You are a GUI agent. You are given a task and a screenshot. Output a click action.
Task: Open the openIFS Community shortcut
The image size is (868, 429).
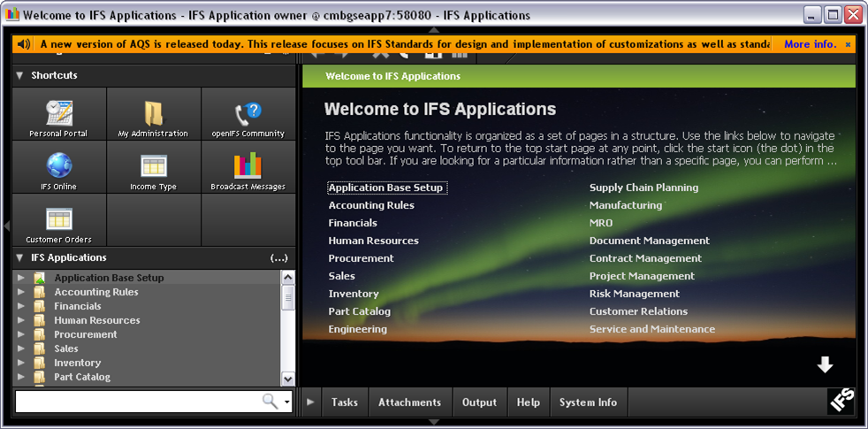coord(248,114)
